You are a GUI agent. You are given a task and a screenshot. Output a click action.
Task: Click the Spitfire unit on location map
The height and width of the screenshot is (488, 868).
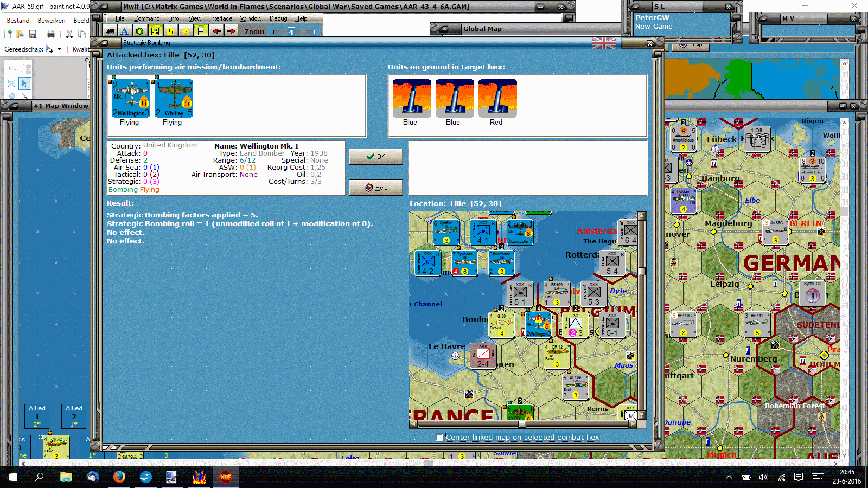pos(446,232)
